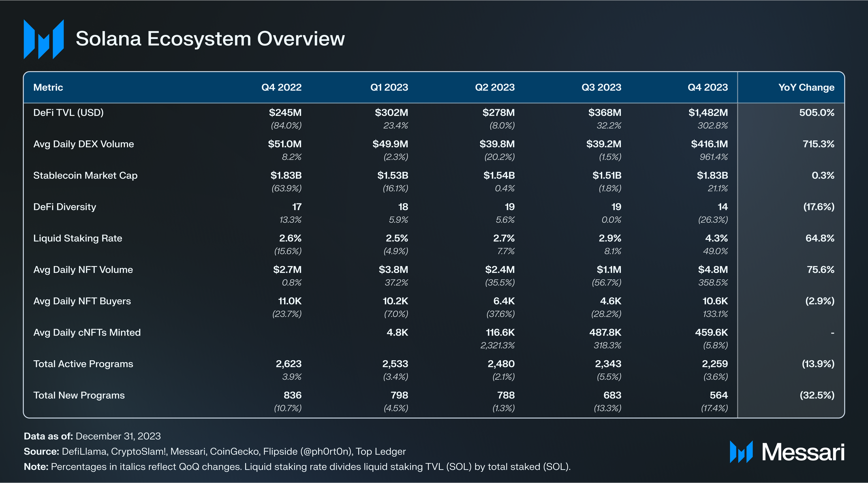
Task: Click the Solana Ecosystem Overview title
Action: 210,39
